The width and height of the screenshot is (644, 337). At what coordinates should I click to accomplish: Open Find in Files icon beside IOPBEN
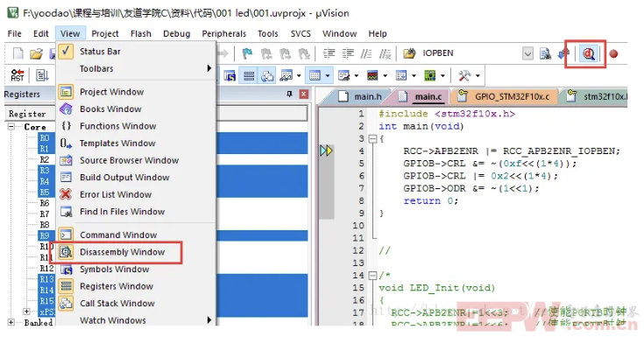click(x=409, y=53)
